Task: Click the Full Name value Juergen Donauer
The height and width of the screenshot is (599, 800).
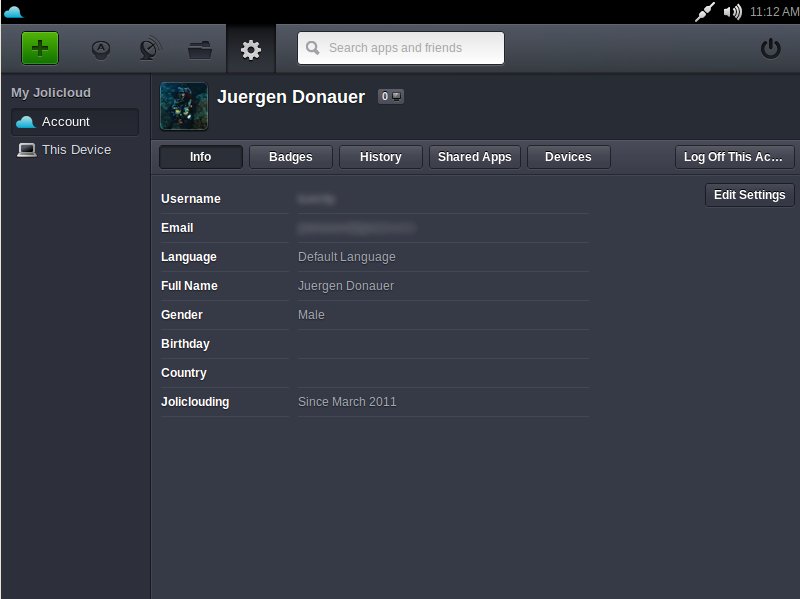Action: coord(346,286)
